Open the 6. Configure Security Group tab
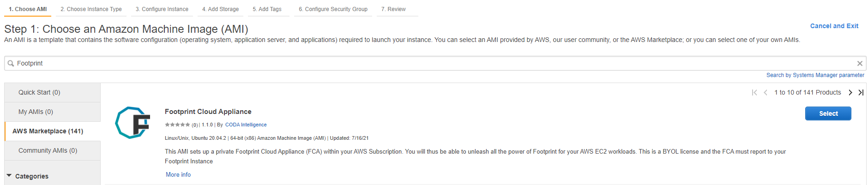868x185 pixels. pos(333,9)
